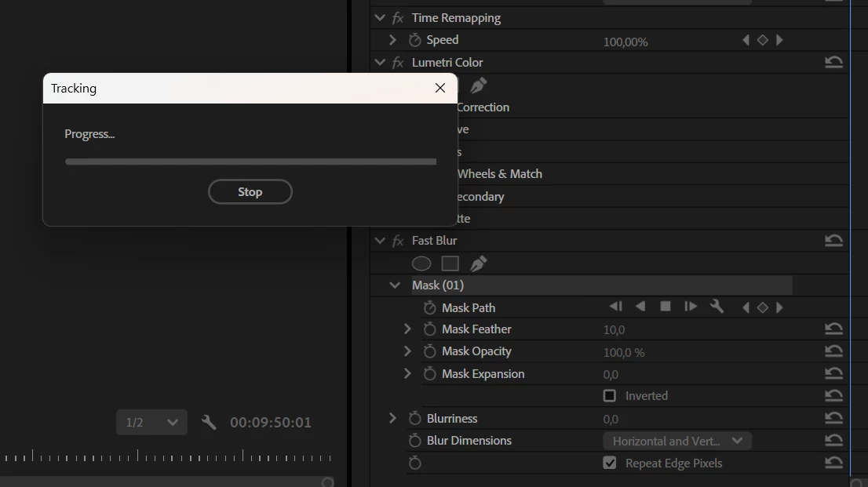Open playback resolution 1/2 dropdown
The image size is (868, 487).
point(151,422)
